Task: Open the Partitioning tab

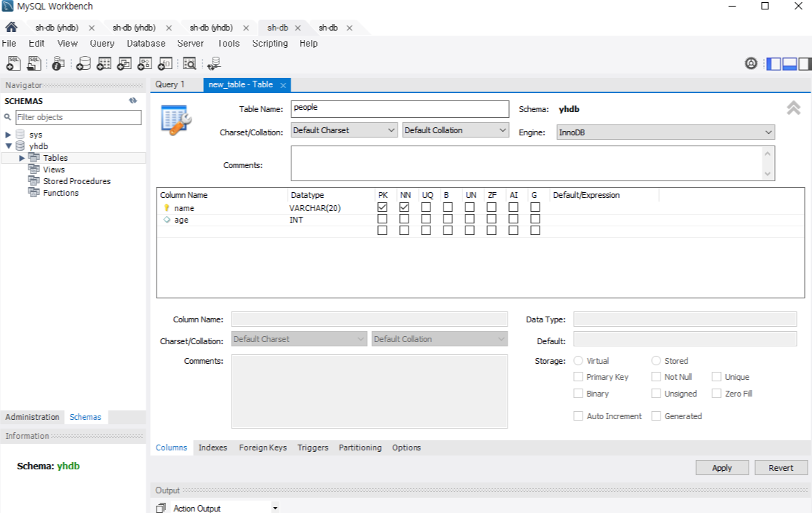Action: [x=360, y=448]
